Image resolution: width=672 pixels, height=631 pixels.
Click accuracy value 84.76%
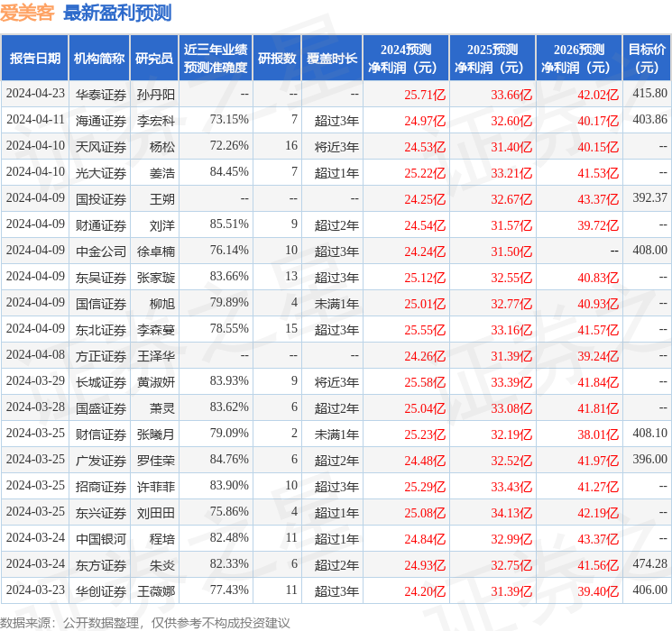click(x=229, y=459)
